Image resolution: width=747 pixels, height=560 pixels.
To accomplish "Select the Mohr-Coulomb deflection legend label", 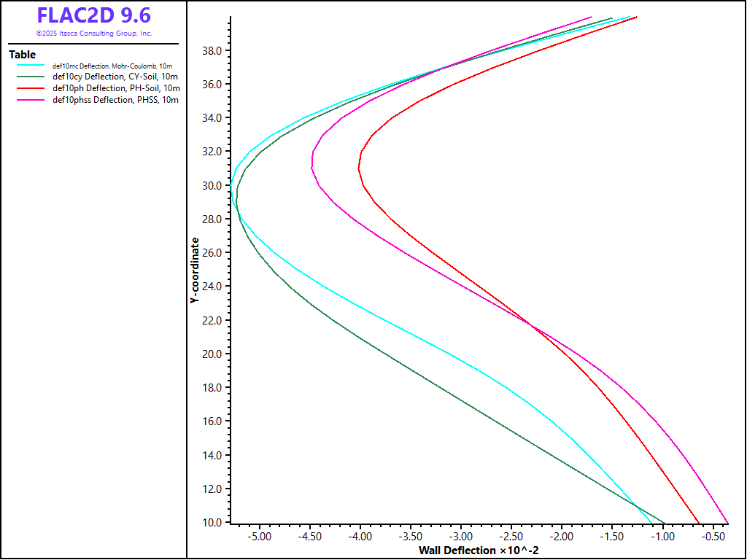I will (x=112, y=66).
